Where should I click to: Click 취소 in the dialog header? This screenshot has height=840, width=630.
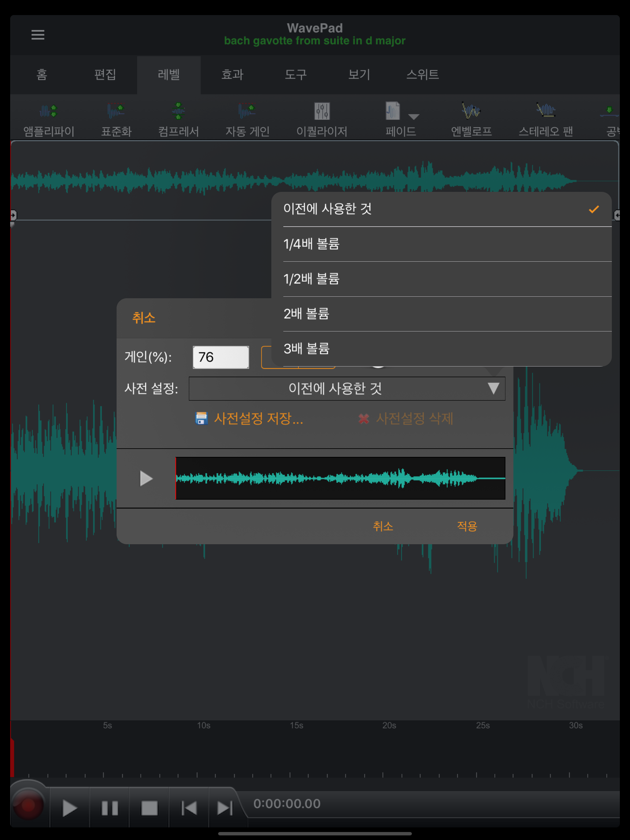click(144, 318)
